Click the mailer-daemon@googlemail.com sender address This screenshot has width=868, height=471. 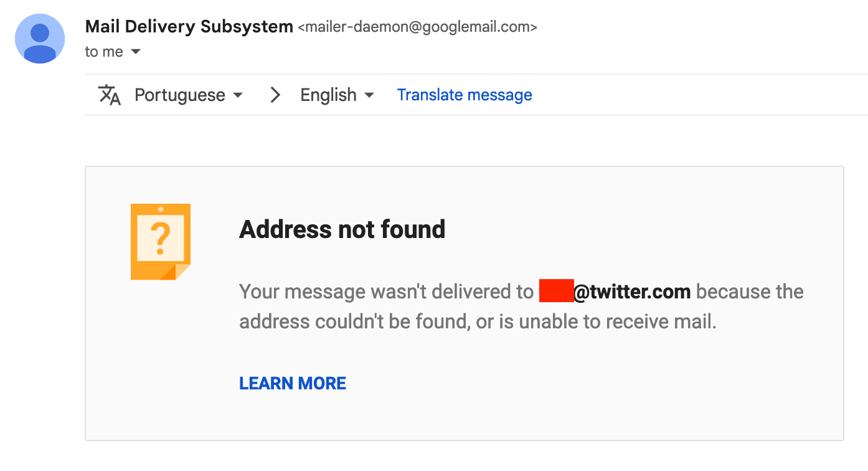418,27
